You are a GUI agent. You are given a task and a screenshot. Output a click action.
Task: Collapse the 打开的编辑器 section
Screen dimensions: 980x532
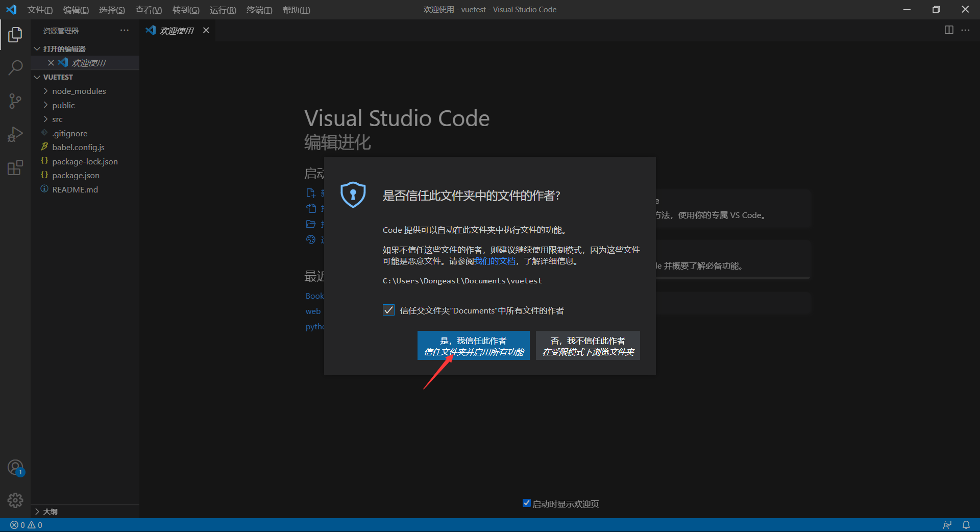tap(37, 49)
